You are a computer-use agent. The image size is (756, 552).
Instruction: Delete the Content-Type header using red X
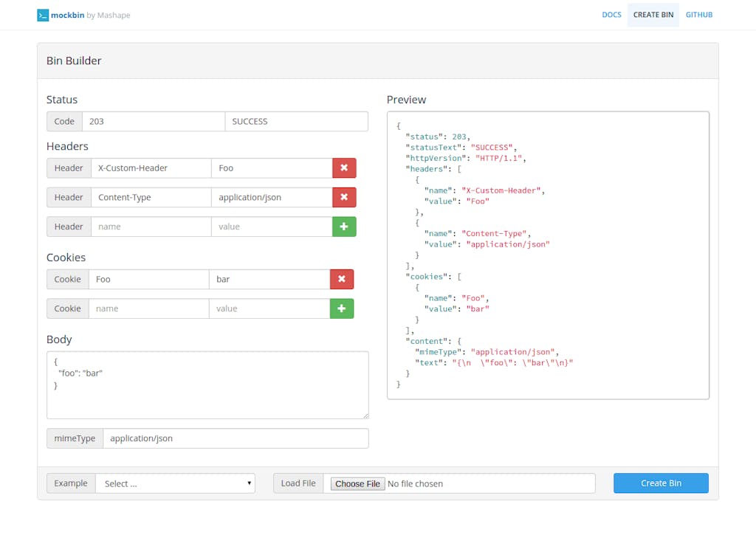tap(344, 198)
